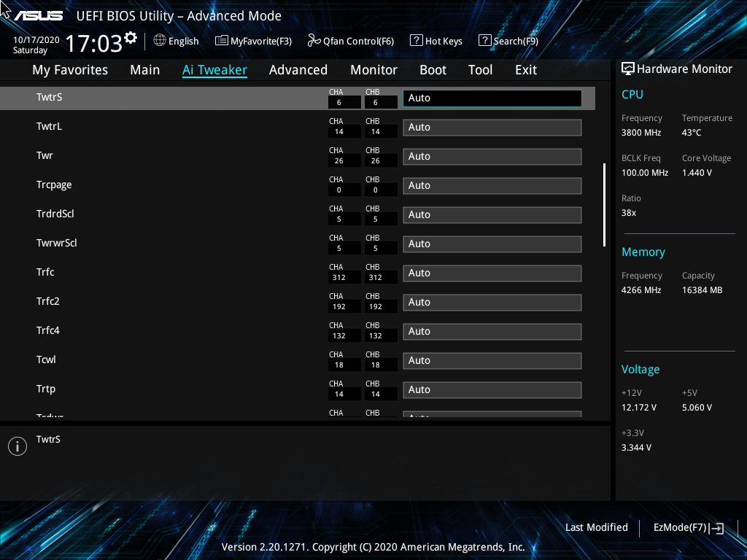
Task: Click the Trfc row label
Action: [x=45, y=273]
